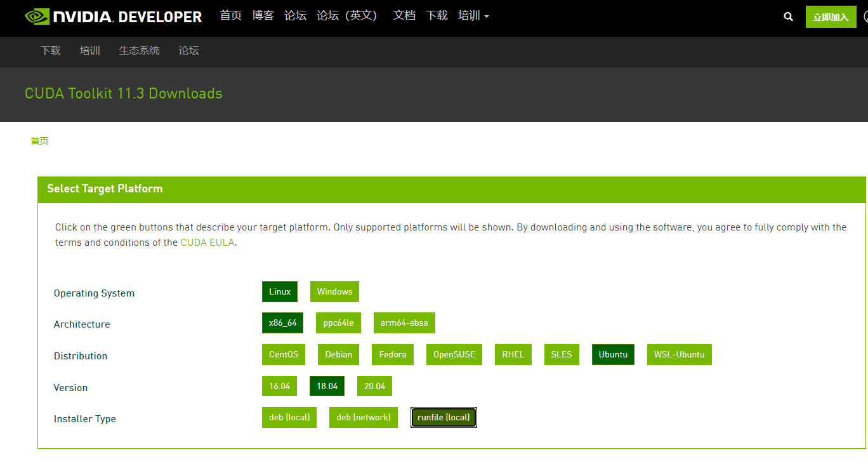Viewport: 868px width, 466px height.
Task: Pick the CentOS distribution
Action: tap(284, 355)
